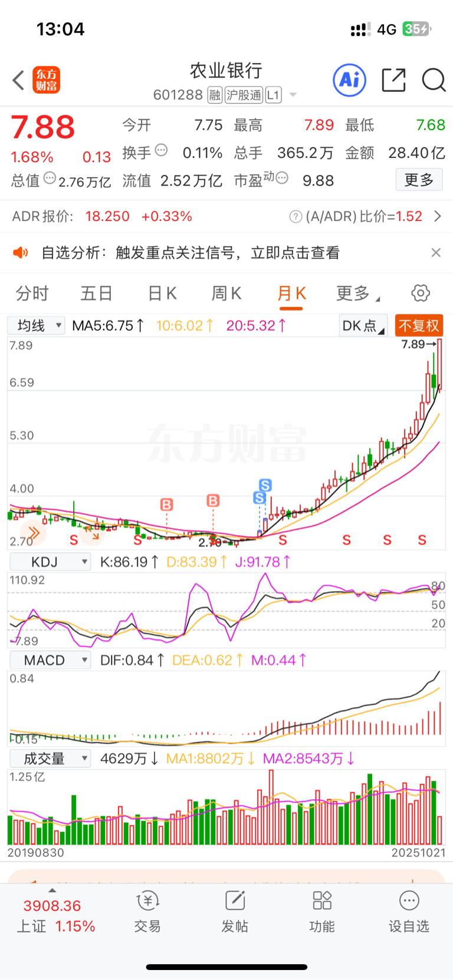Switch to 周K tab
Viewport: 453px width, 980px height.
[226, 293]
